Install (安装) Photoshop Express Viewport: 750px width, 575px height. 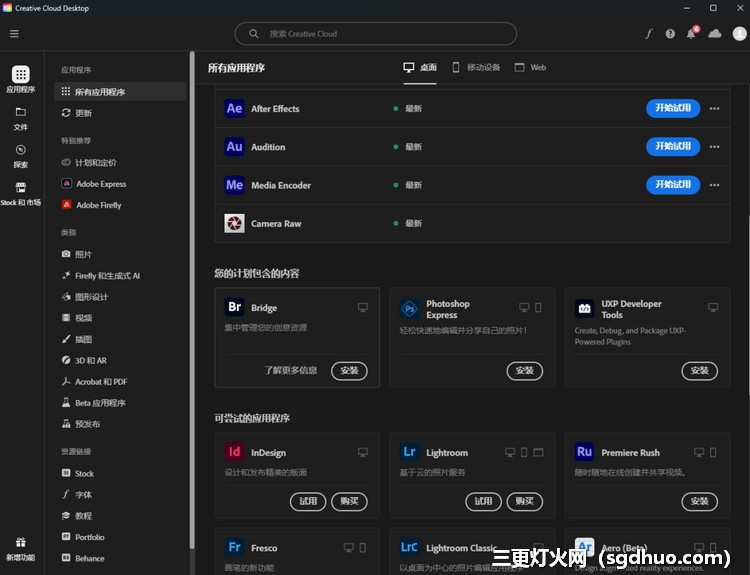coord(525,371)
